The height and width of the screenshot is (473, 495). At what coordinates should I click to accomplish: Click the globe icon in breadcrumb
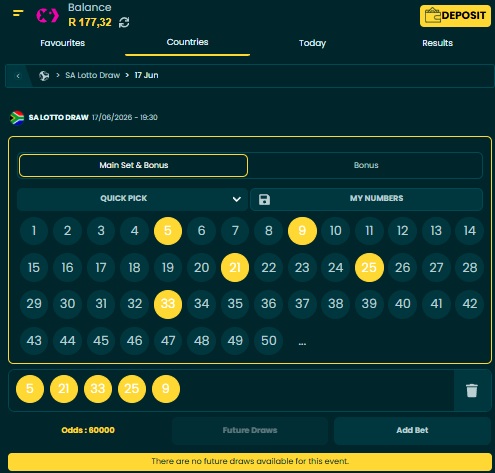click(x=44, y=76)
